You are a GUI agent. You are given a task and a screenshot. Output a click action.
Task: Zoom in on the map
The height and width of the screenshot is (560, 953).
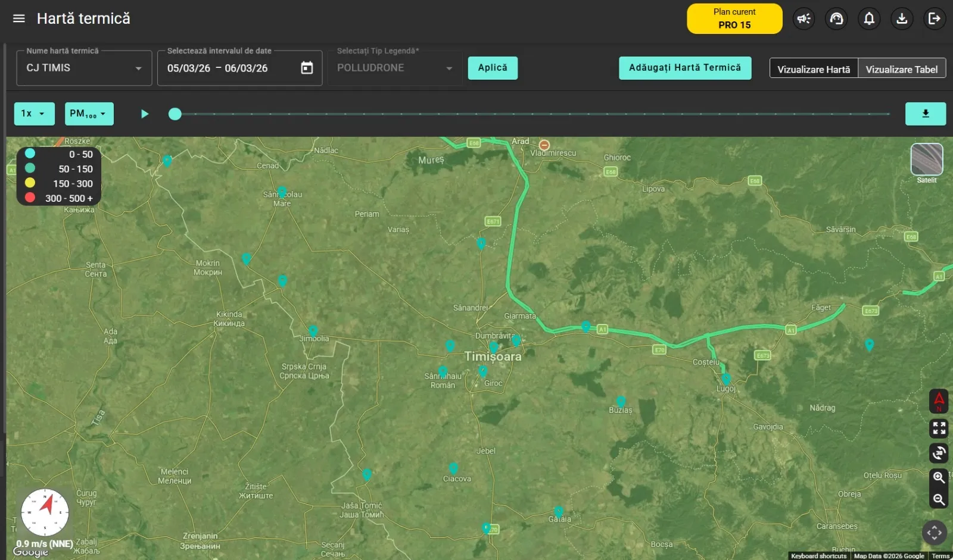pos(939,477)
